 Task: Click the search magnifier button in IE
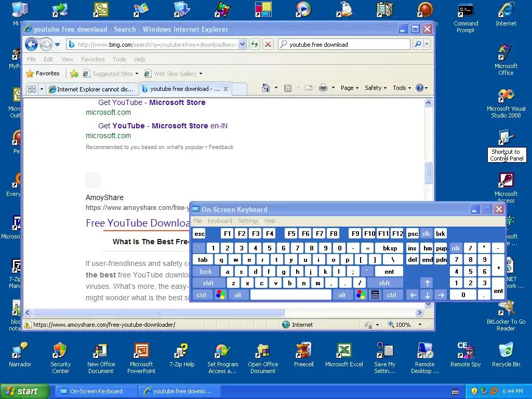[418, 44]
